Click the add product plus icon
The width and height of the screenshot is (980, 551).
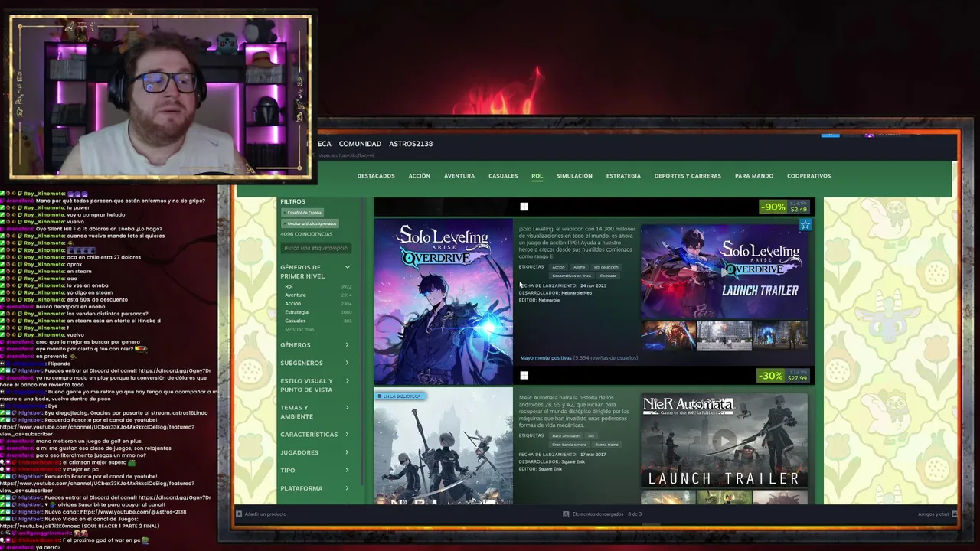tap(239, 514)
